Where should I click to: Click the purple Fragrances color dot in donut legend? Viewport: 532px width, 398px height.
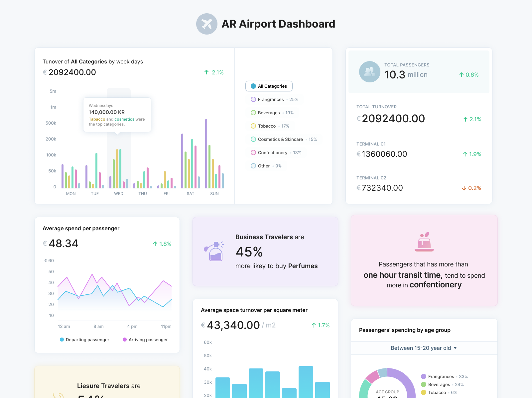point(423,376)
